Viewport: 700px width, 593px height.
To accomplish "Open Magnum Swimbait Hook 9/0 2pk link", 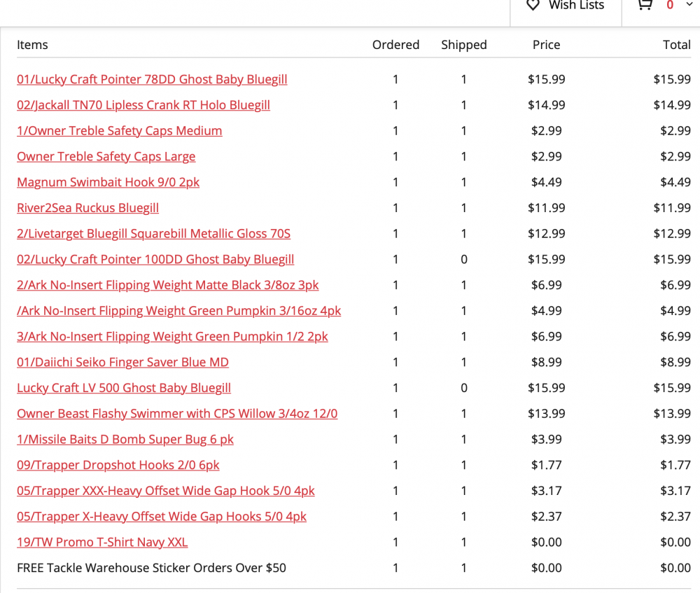I will pyautogui.click(x=108, y=183).
